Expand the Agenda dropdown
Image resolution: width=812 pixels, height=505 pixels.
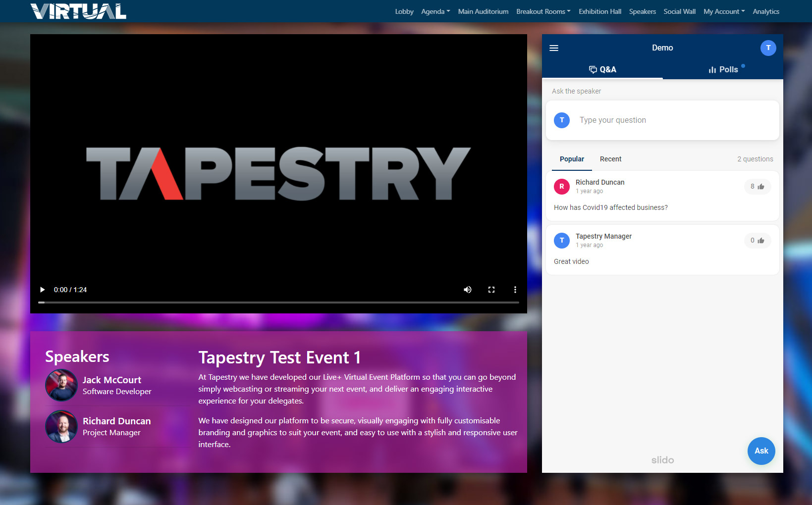point(435,11)
